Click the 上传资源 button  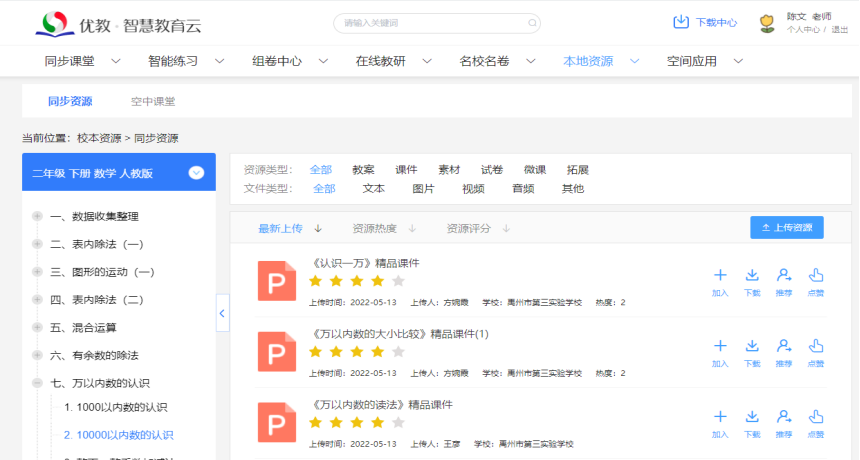tap(786, 228)
